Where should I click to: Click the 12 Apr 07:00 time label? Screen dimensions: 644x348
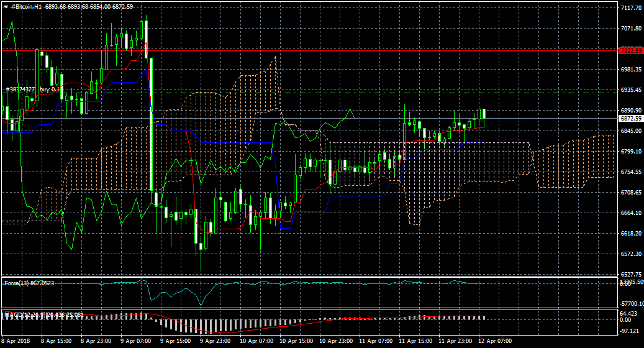pos(496,341)
